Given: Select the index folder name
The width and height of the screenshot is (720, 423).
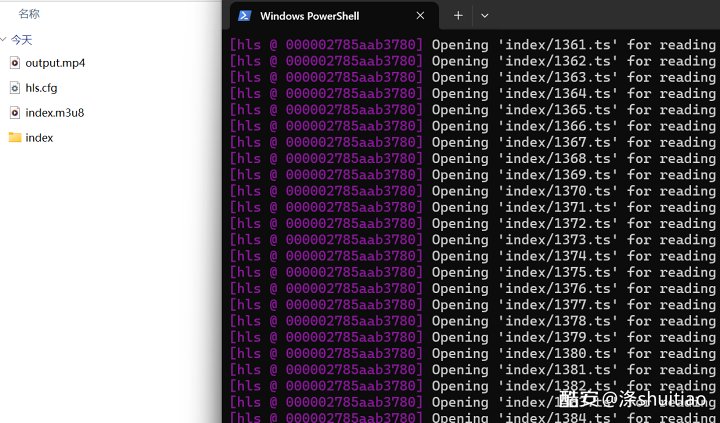Looking at the screenshot, I should pos(40,138).
